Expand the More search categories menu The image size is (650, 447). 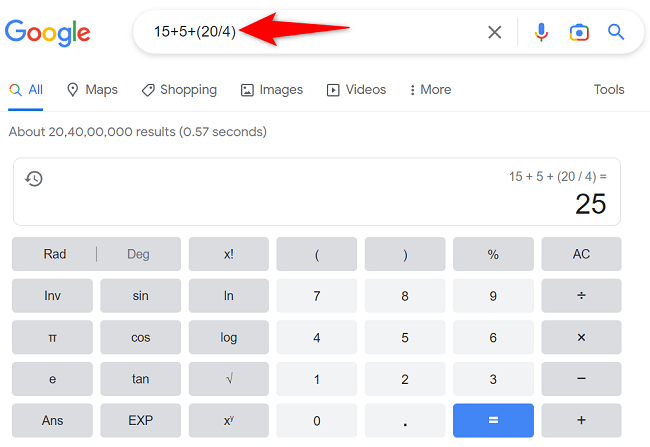(430, 90)
